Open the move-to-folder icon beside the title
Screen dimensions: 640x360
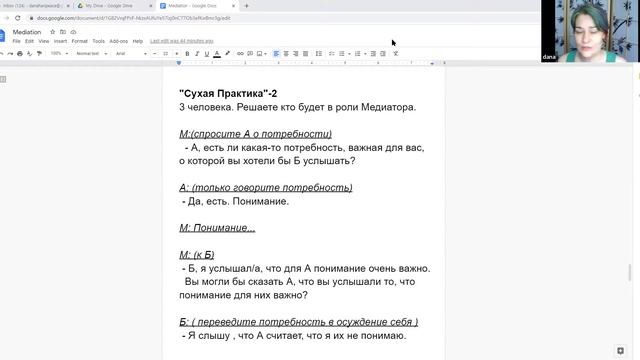[x=63, y=32]
